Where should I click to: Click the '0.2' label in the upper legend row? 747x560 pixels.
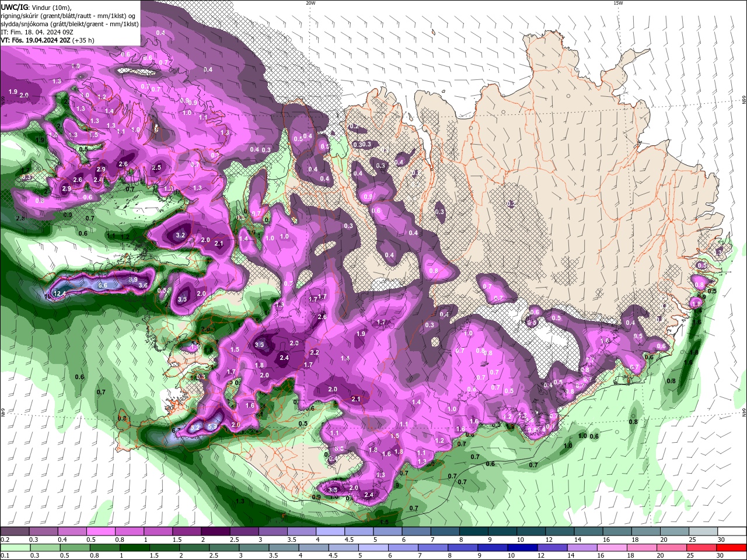click(x=5, y=540)
